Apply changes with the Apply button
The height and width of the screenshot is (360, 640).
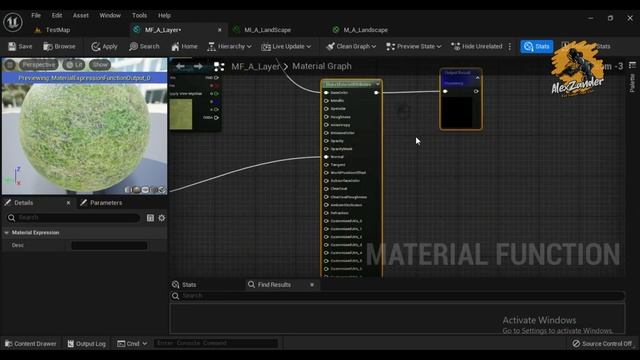pos(104,47)
